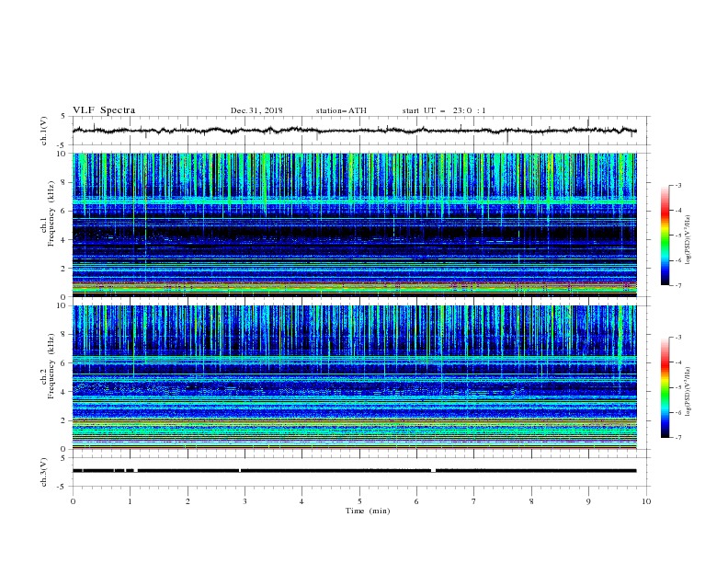
Task: Click the 'start UT = 23:0 :1' text
Action: [x=444, y=110]
